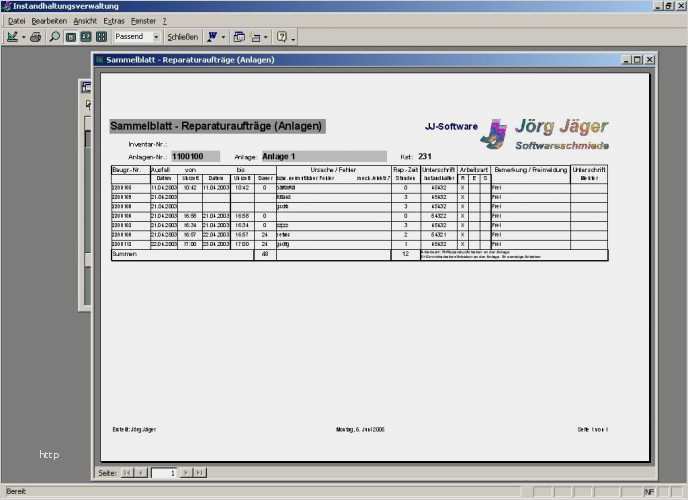The width and height of the screenshot is (688, 500).
Task: Click the Summen row label
Action: pyautogui.click(x=125, y=254)
